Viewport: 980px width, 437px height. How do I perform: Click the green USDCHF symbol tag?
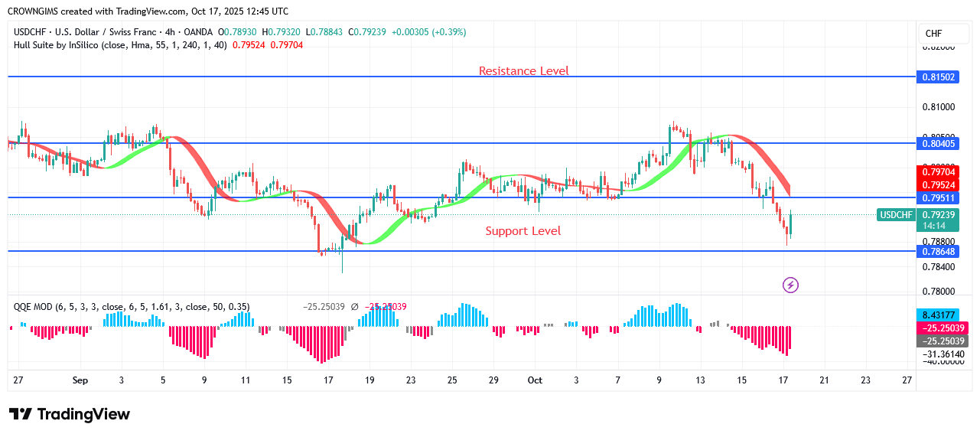pyautogui.click(x=897, y=215)
